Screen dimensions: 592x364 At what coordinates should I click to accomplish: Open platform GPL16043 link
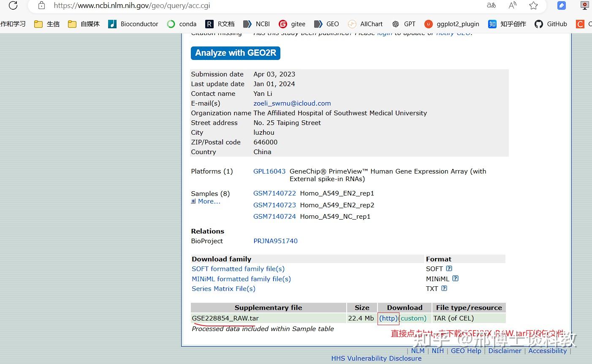(269, 171)
